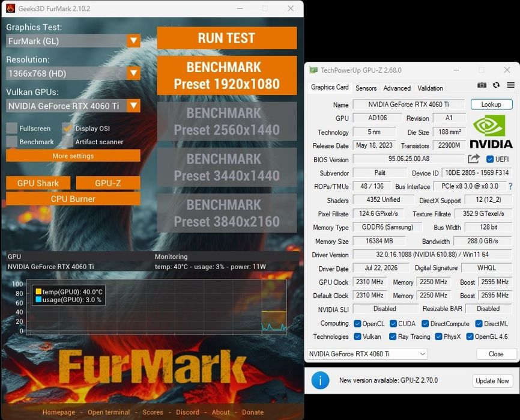The width and height of the screenshot is (520, 420).
Task: Click the BIOS Version field
Action: click(408, 159)
